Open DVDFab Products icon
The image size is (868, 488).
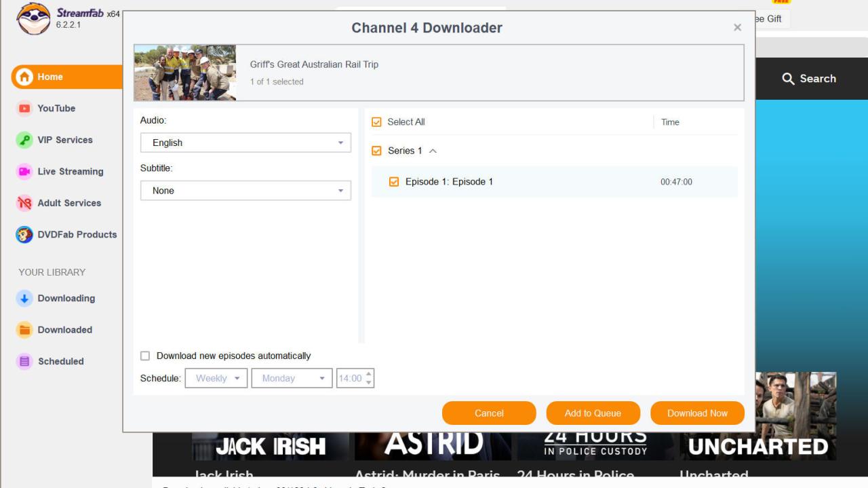pos(24,235)
